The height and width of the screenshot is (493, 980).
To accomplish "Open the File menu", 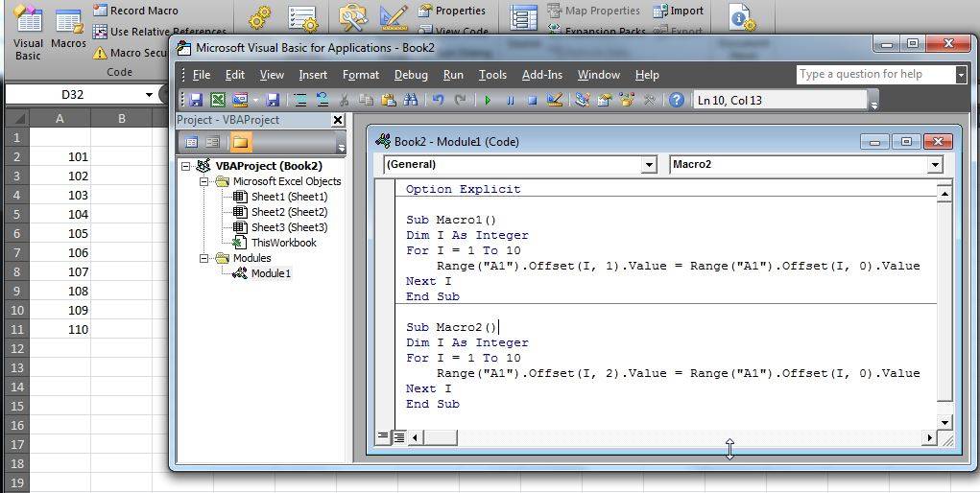I will (x=202, y=75).
